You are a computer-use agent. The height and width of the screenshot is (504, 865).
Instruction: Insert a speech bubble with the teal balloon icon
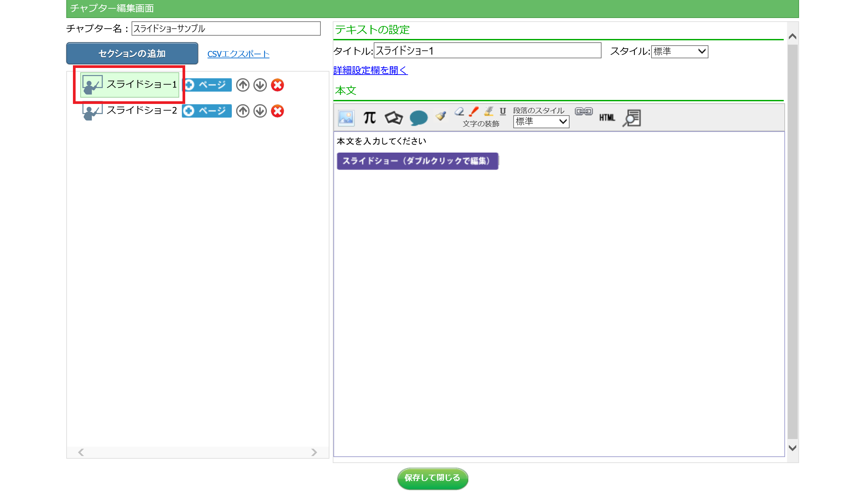tap(419, 118)
